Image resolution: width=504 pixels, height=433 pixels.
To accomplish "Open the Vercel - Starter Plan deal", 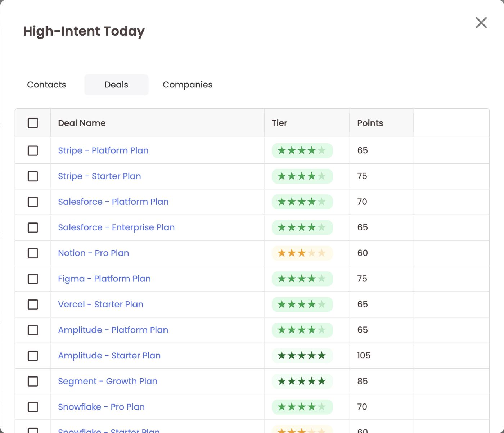I will (x=101, y=304).
